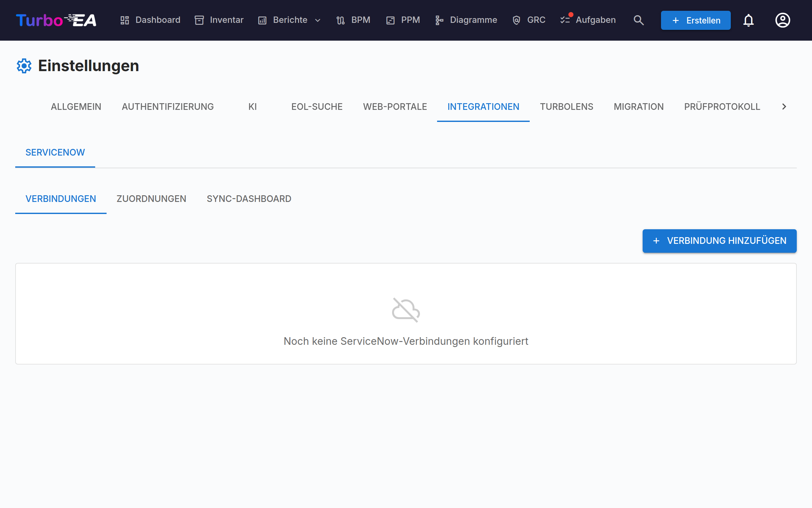Switch to Zuordnungen sub-tab
Image resolution: width=812 pixels, height=508 pixels.
pyautogui.click(x=151, y=199)
